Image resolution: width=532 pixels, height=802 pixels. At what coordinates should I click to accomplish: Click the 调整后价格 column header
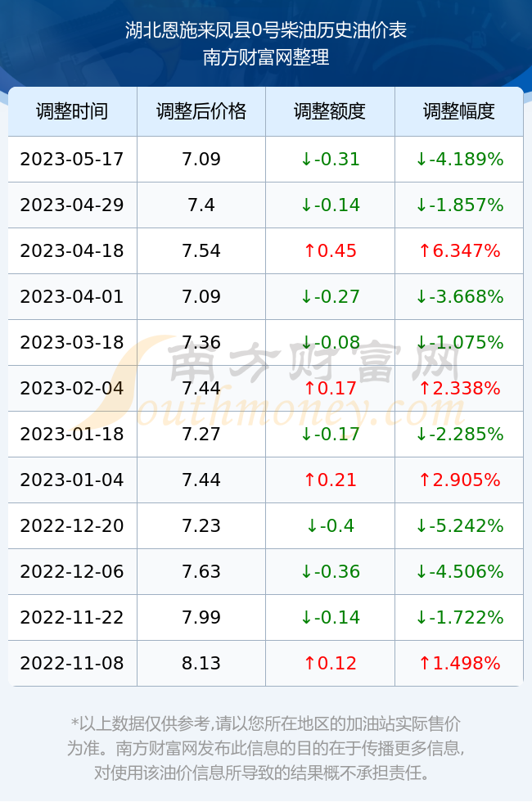(201, 111)
